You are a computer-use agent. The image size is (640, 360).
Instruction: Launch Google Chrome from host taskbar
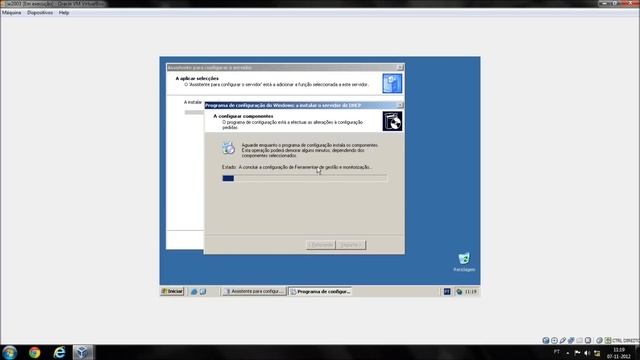point(35,352)
